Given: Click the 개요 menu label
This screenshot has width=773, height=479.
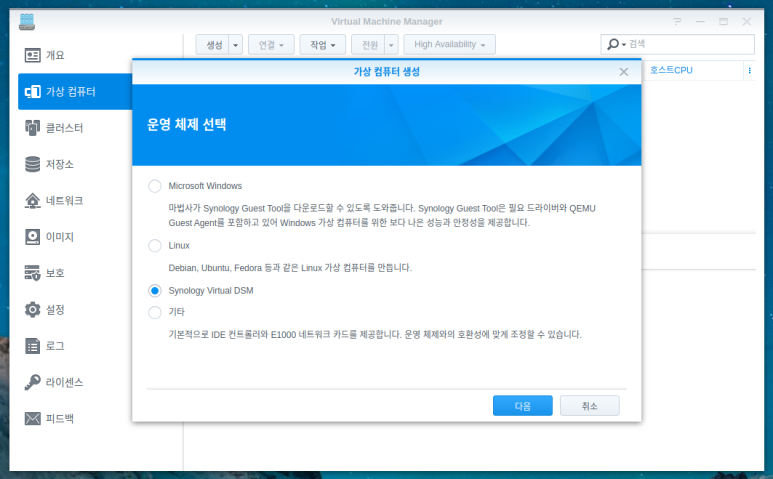Looking at the screenshot, I should tap(55, 55).
